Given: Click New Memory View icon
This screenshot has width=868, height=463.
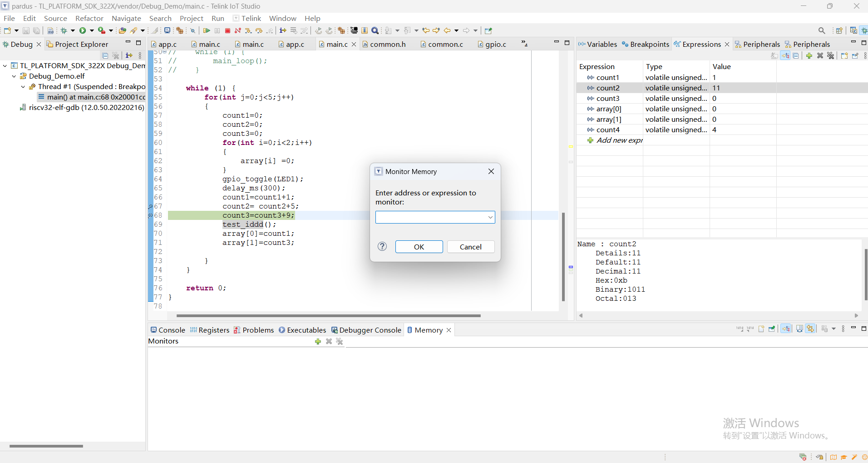Looking at the screenshot, I should pyautogui.click(x=761, y=329).
